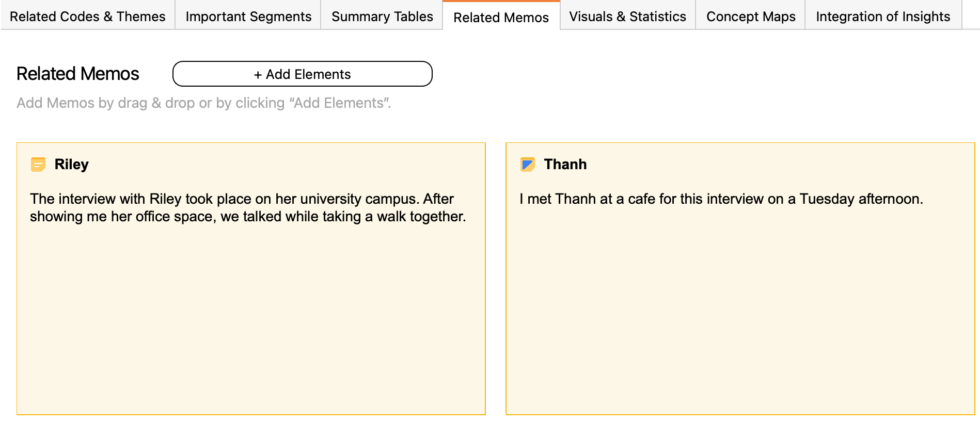
Task: Click the Add Elements button
Action: click(303, 74)
